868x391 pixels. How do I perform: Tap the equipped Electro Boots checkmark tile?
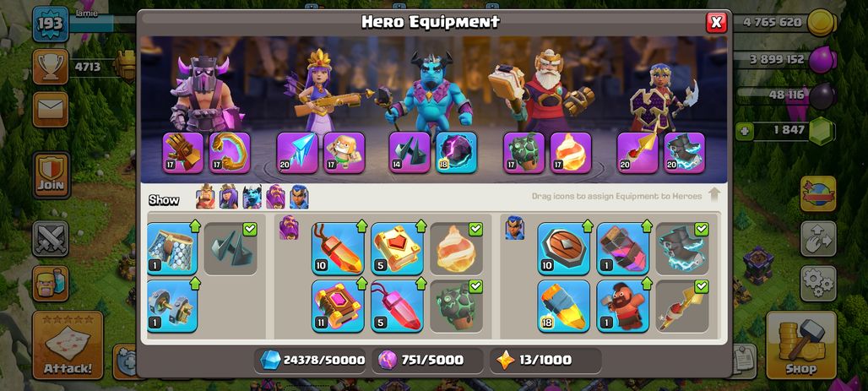click(x=682, y=248)
